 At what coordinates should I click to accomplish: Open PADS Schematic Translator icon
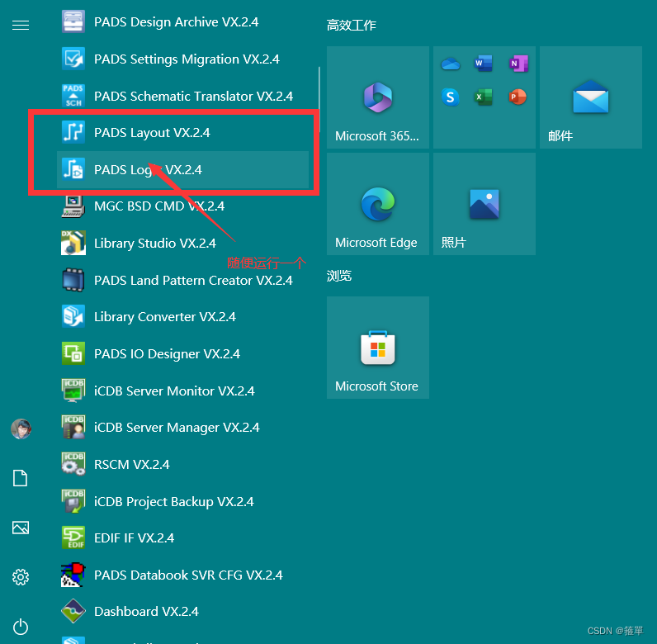click(73, 96)
